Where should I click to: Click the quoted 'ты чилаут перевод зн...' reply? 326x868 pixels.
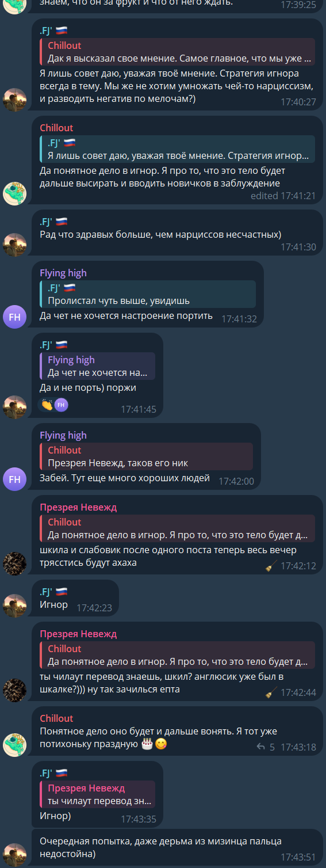point(98,794)
